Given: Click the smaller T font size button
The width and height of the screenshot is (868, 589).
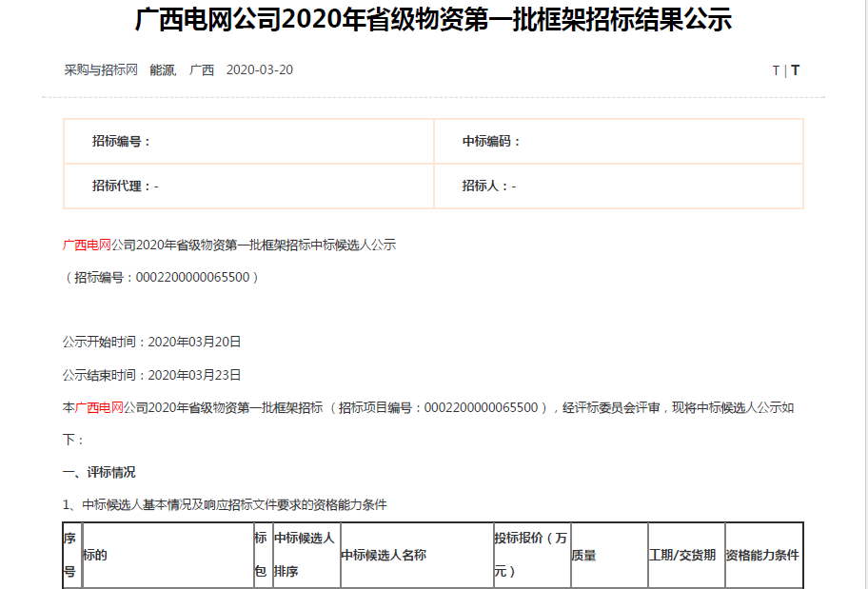Looking at the screenshot, I should click(x=776, y=70).
